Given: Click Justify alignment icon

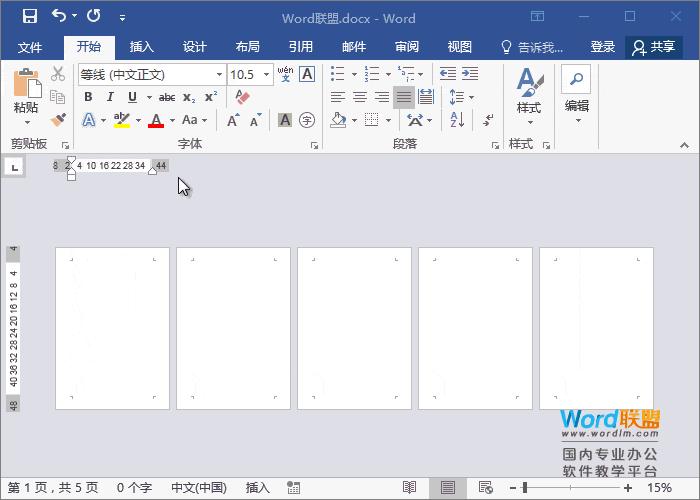Looking at the screenshot, I should coord(404,97).
